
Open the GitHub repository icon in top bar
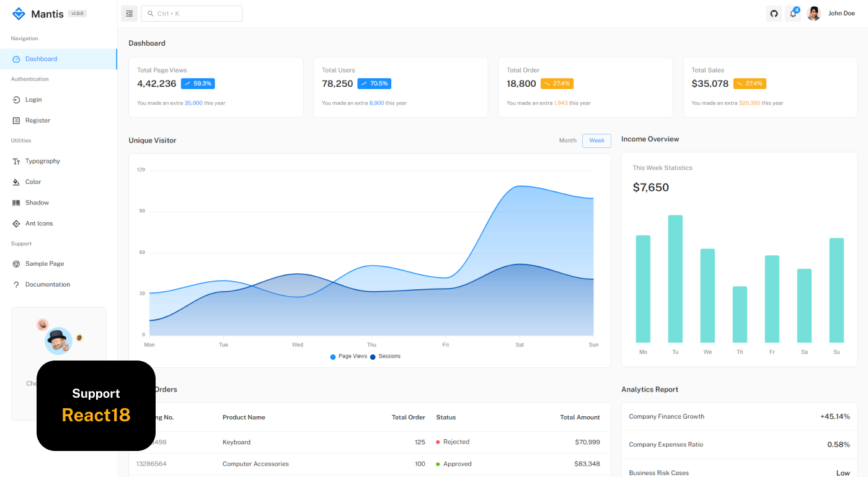tap(773, 13)
